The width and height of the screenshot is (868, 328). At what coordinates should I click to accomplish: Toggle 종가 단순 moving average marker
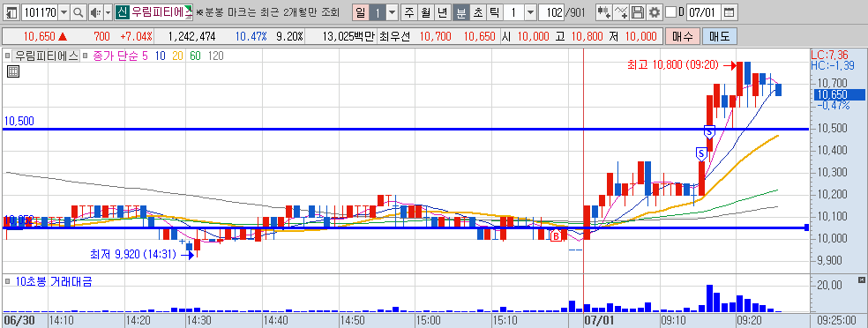click(x=86, y=56)
